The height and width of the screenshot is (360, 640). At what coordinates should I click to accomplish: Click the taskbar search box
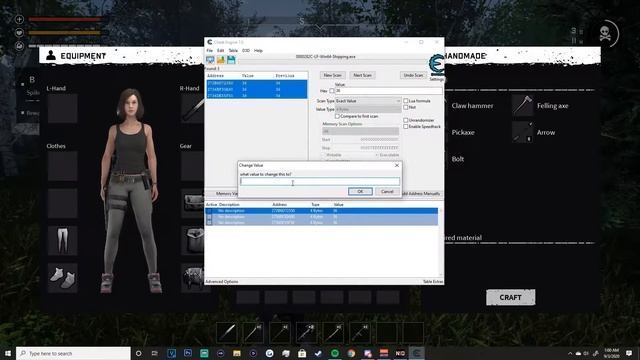[x=73, y=353]
